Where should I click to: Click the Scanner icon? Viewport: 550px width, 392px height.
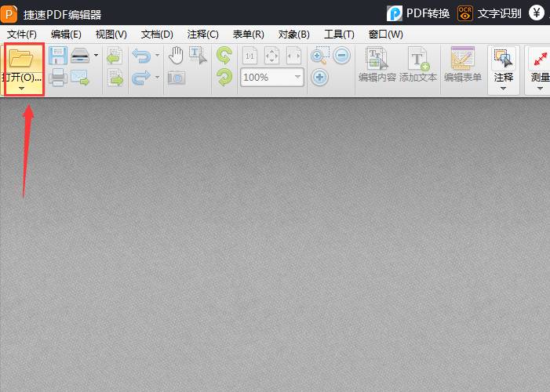[x=80, y=56]
